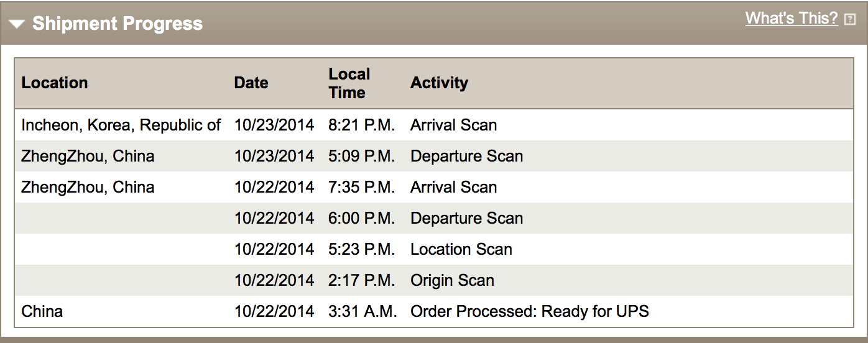Click the 2:17 P.M. time cell
The width and height of the screenshot is (868, 343).
pyautogui.click(x=361, y=280)
